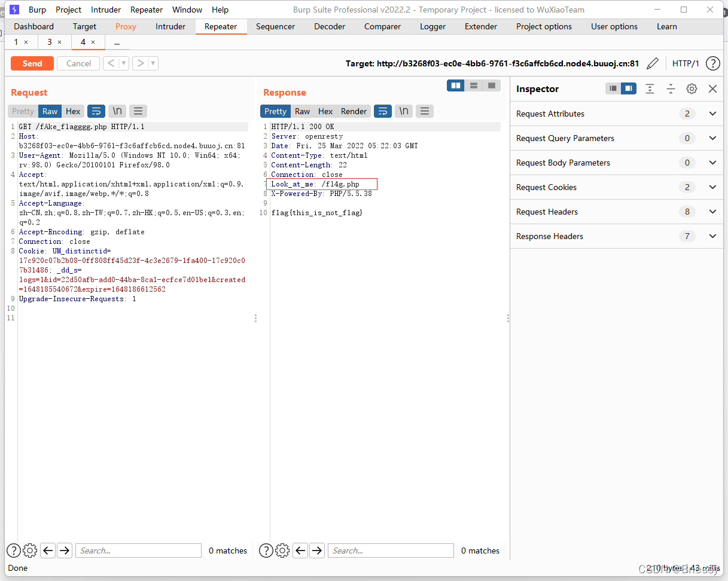728x581 pixels.
Task: Open the Burp menu
Action: tap(37, 10)
